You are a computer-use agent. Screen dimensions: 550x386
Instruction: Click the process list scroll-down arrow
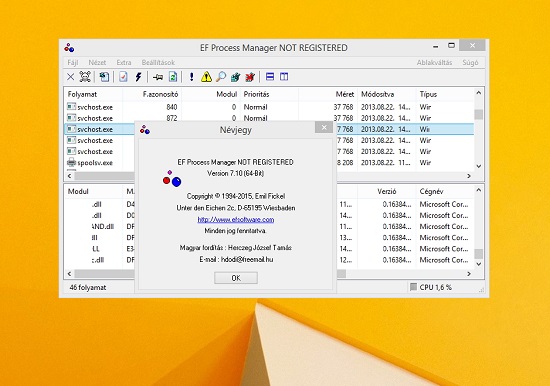point(479,166)
